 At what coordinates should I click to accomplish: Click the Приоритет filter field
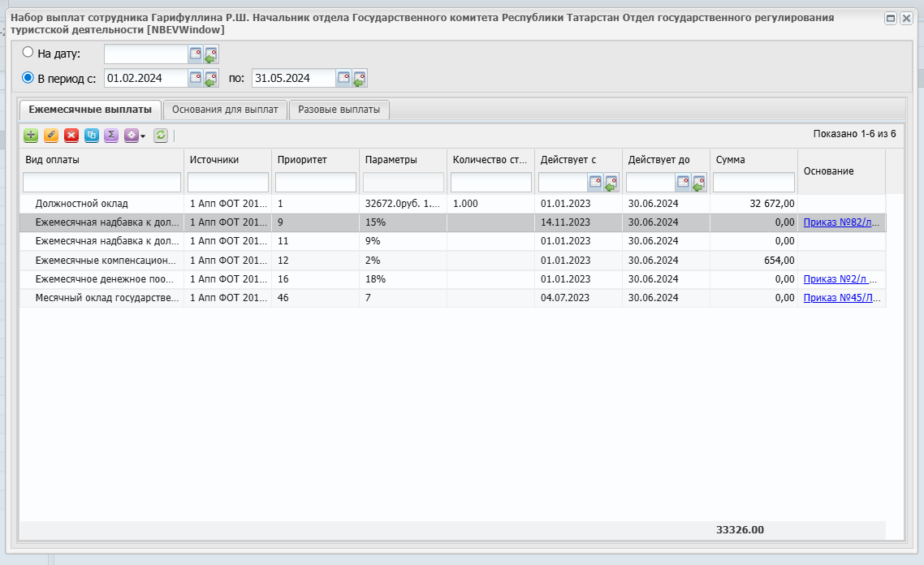click(x=316, y=182)
